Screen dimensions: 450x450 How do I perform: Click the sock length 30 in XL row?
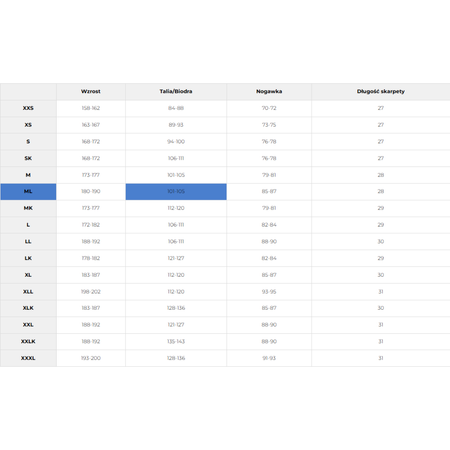381,275
